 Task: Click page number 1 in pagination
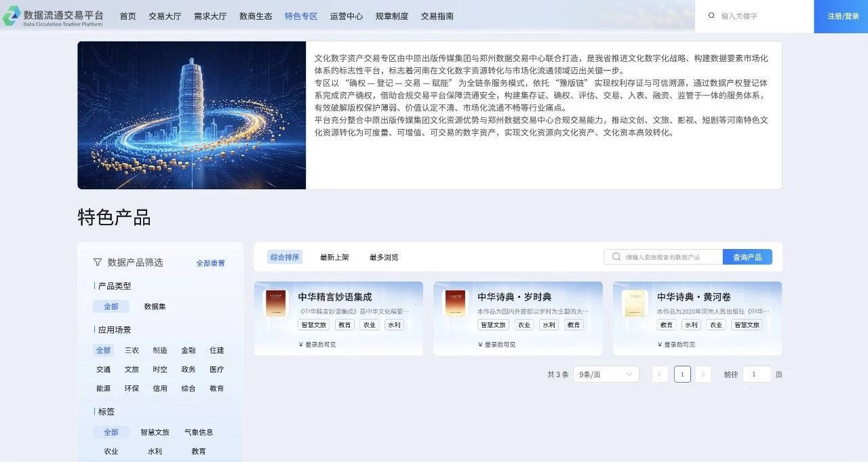(682, 374)
